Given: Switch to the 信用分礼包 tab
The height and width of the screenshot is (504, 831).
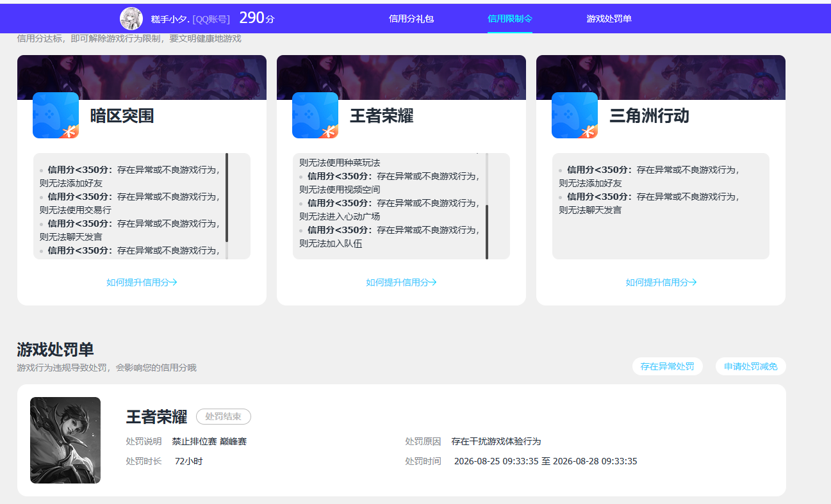Looking at the screenshot, I should [x=411, y=19].
